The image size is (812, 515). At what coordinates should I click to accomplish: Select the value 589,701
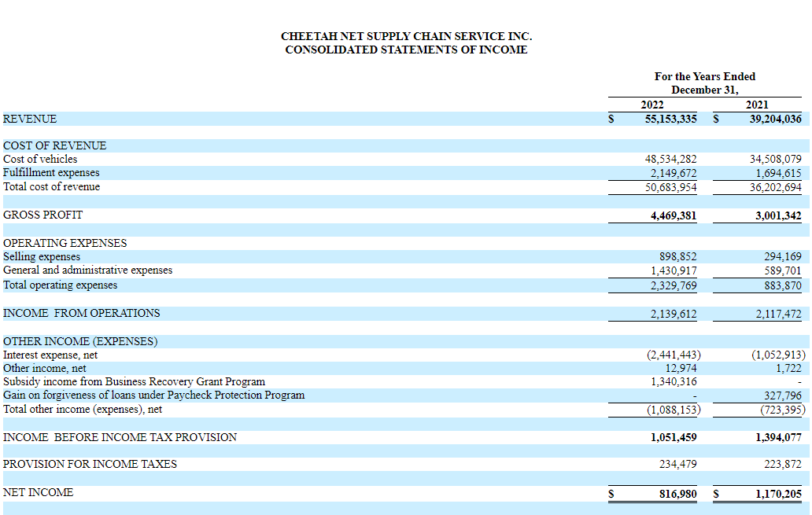click(782, 270)
